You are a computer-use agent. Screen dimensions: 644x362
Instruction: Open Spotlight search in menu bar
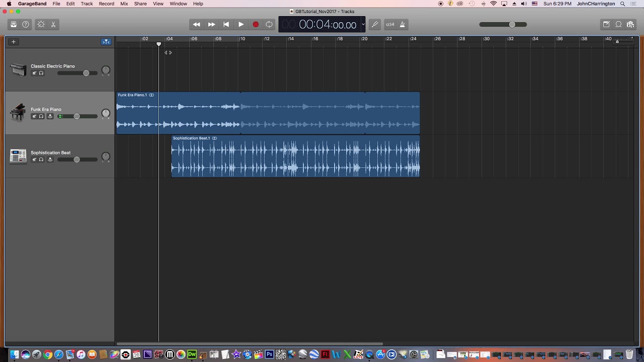(x=623, y=4)
